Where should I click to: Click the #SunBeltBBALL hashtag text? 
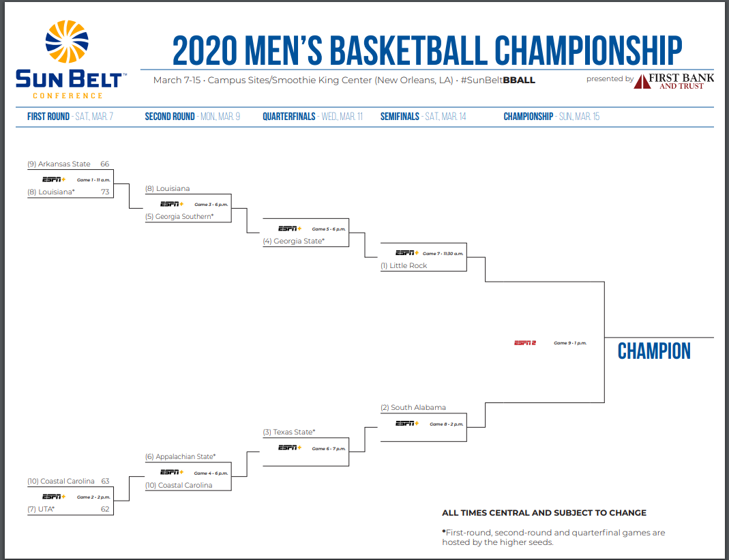[498, 80]
